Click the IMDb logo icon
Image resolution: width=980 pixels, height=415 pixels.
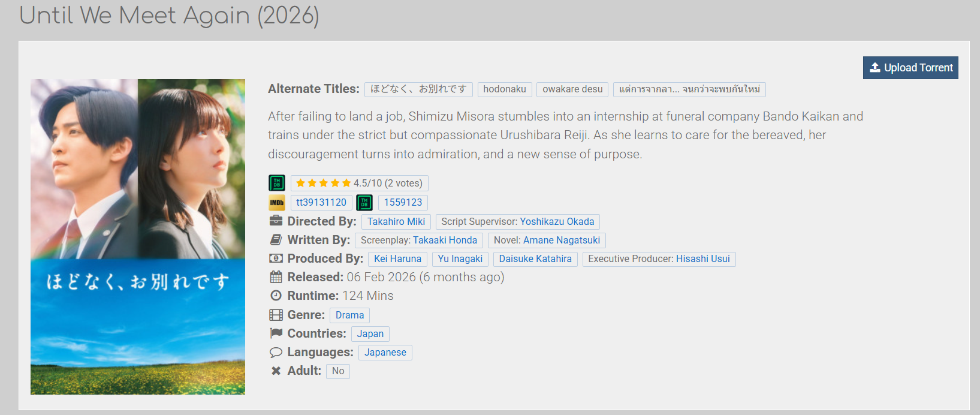[x=277, y=203]
